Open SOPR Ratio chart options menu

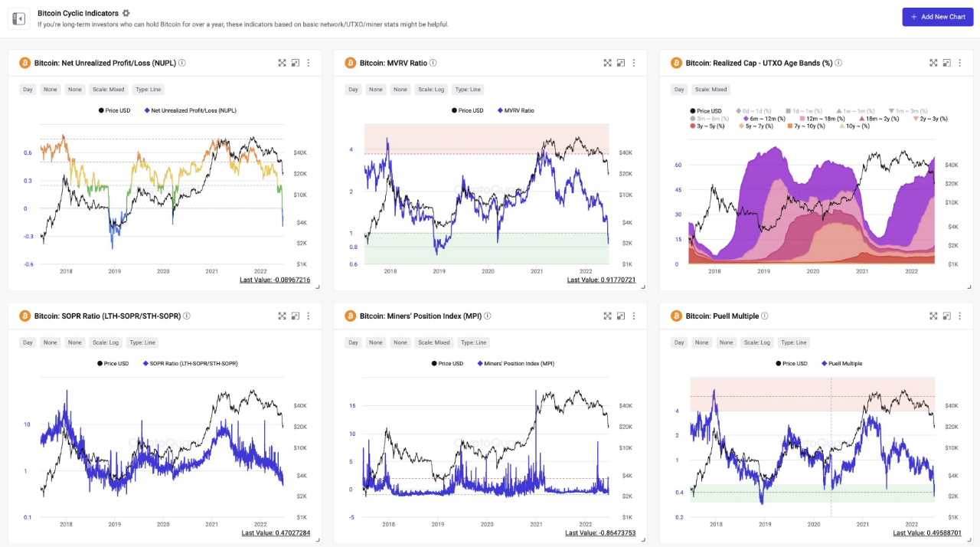(309, 316)
